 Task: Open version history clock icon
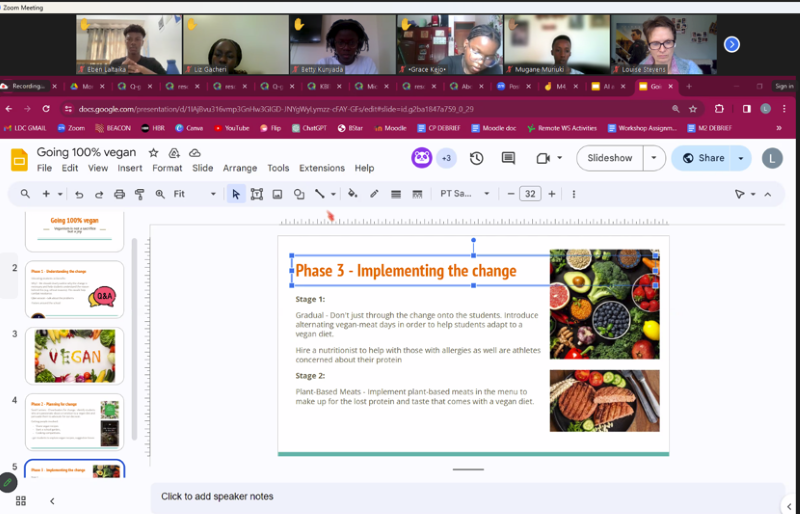point(477,158)
